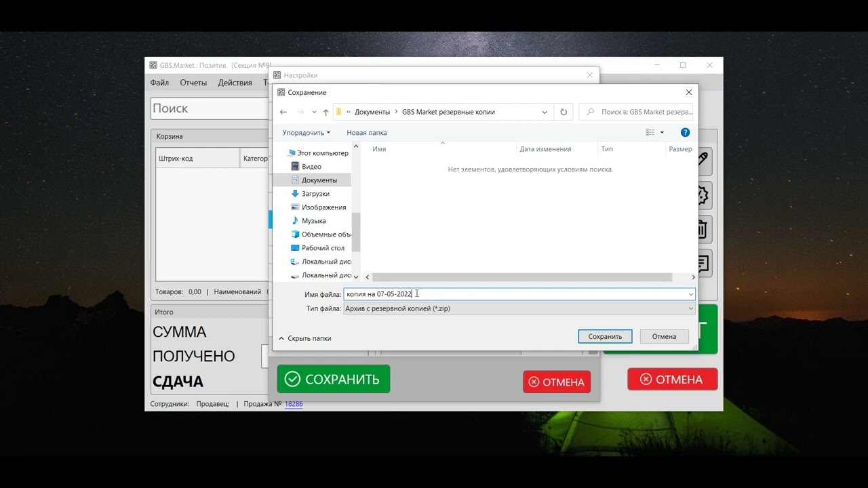The image size is (868, 488).
Task: Click Отмена in the save dialog
Action: [664, 336]
